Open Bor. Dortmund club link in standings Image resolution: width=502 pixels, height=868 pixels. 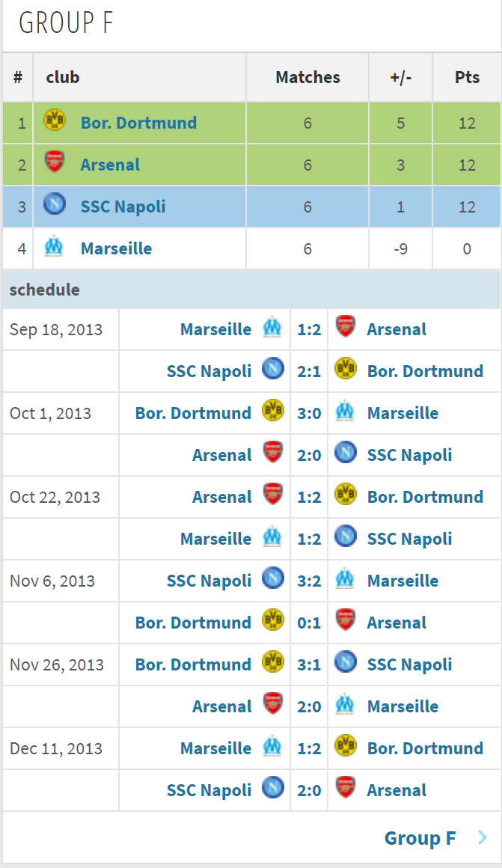click(x=138, y=123)
